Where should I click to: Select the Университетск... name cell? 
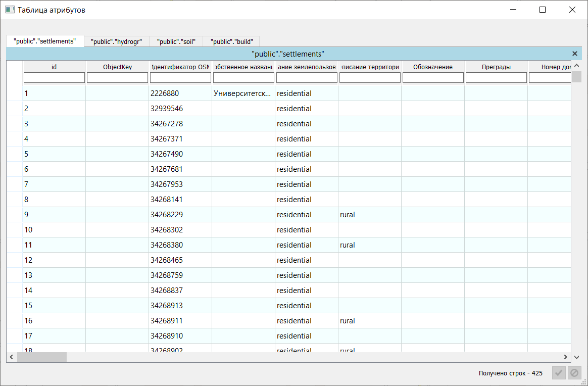(243, 93)
